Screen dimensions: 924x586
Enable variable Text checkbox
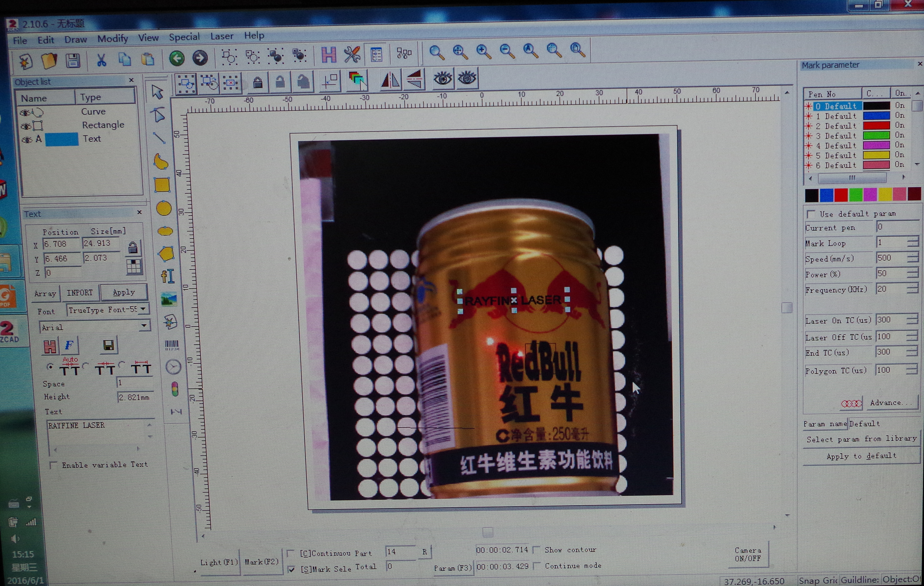[53, 465]
